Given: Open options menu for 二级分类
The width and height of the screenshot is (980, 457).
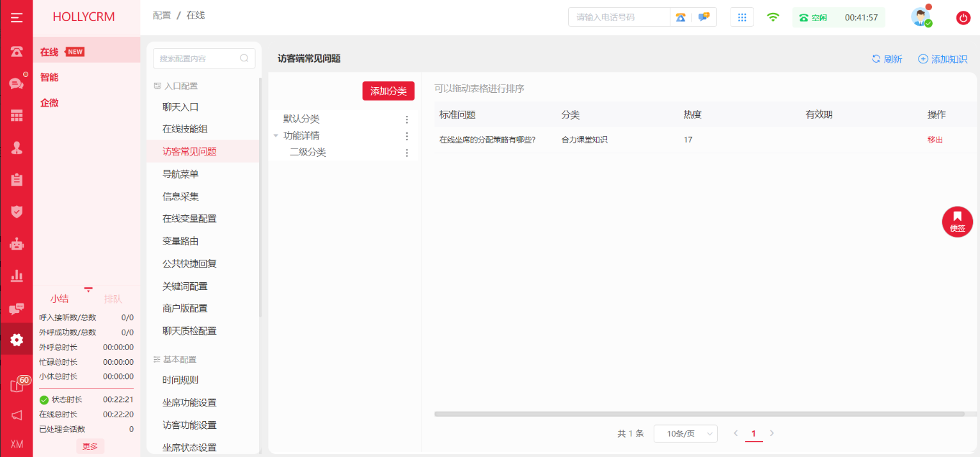Looking at the screenshot, I should point(407,152).
